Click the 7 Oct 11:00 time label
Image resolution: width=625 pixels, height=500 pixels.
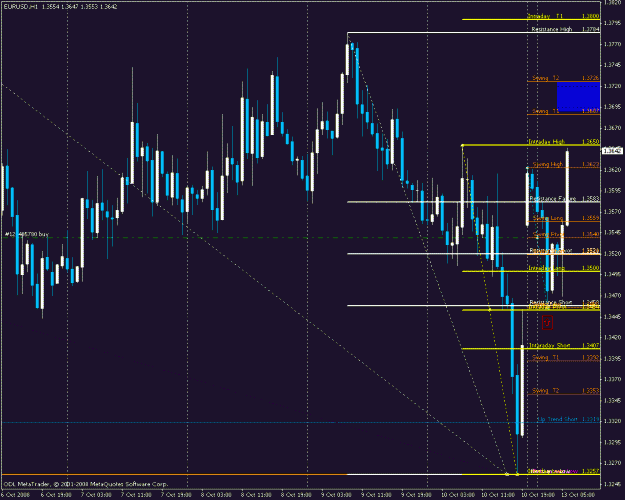[136, 495]
